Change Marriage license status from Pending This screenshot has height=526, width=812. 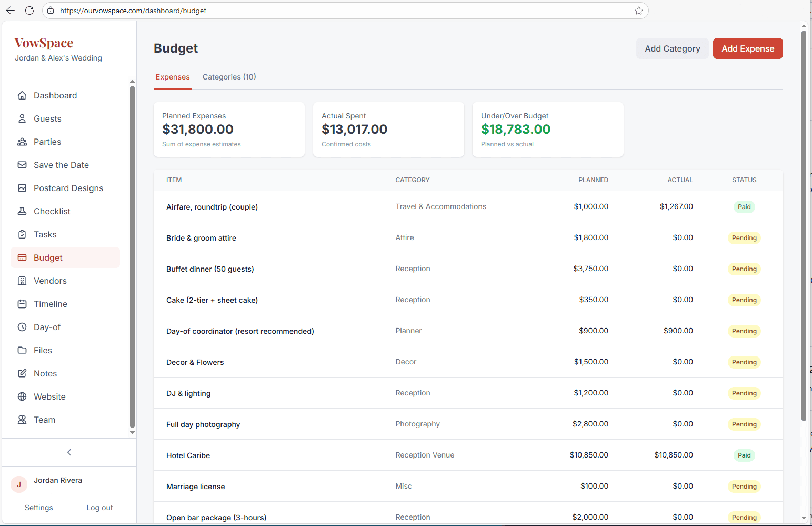coord(744,486)
